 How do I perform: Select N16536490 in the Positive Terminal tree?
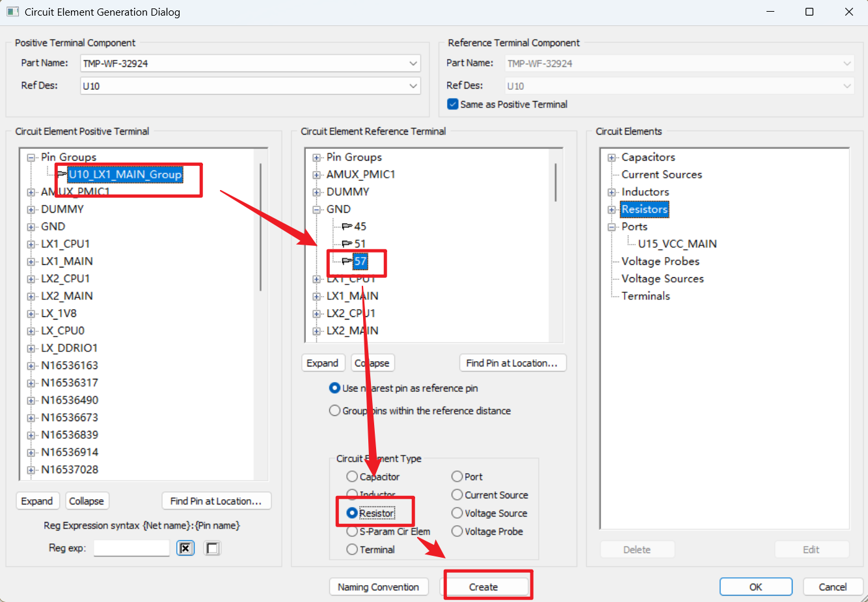70,400
